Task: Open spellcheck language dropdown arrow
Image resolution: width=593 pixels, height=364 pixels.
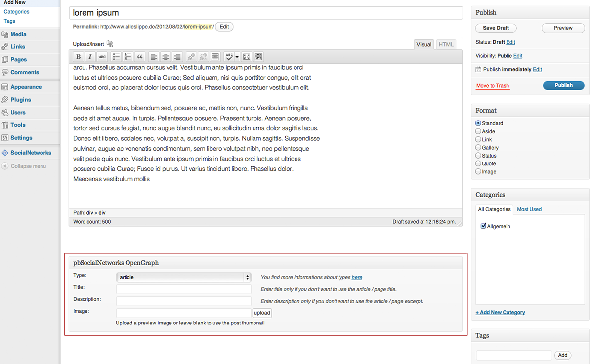Action: pyautogui.click(x=237, y=57)
